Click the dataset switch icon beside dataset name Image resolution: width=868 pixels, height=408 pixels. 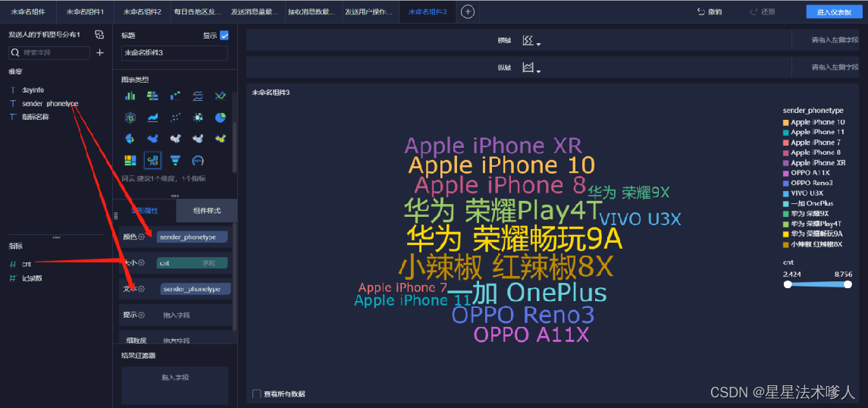pos(99,35)
